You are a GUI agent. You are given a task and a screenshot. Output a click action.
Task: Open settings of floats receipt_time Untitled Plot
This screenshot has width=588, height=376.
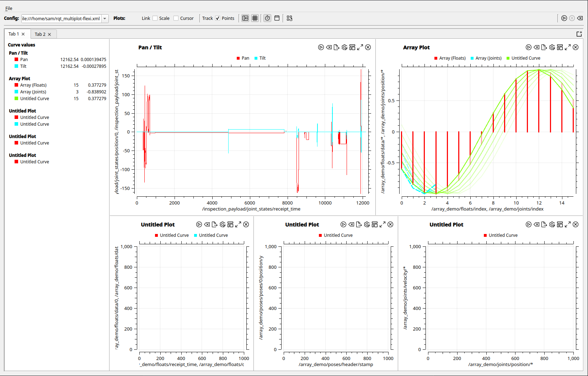tap(223, 224)
